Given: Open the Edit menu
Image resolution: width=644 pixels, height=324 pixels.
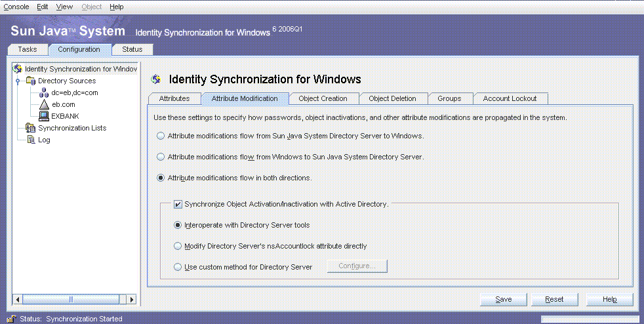Looking at the screenshot, I should 43,7.
